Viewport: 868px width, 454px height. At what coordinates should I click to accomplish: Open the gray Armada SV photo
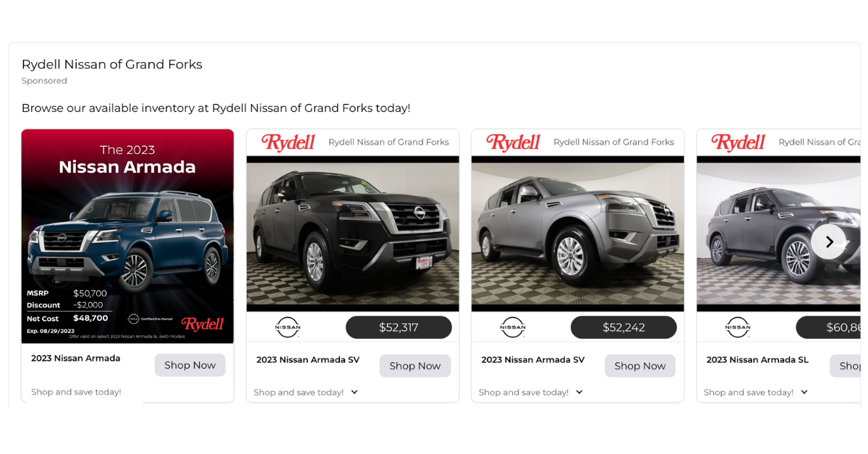[x=578, y=234]
